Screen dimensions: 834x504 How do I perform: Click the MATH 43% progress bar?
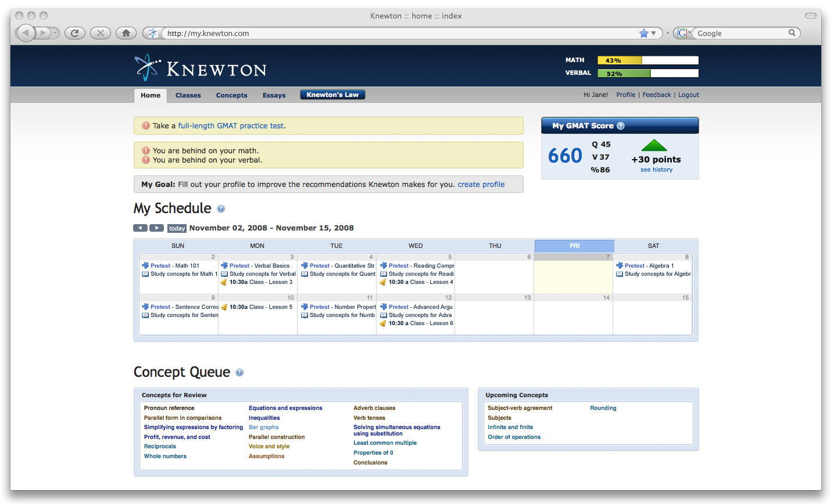[648, 60]
